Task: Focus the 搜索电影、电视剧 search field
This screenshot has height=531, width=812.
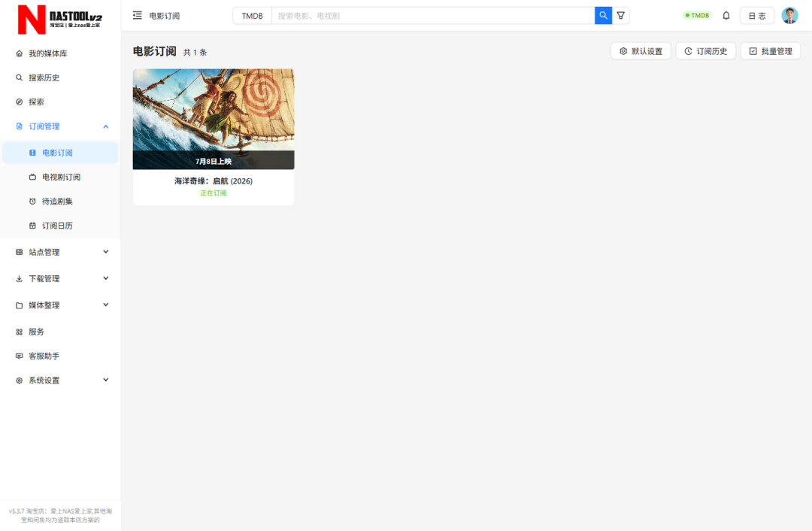Action: coord(433,16)
